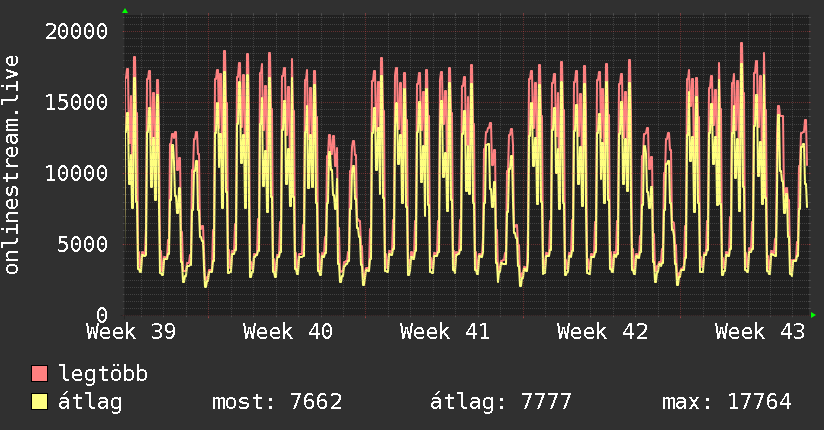This screenshot has height=430, width=824.
Task: Click the 'átlag: 7777' statistic value
Action: (500, 402)
